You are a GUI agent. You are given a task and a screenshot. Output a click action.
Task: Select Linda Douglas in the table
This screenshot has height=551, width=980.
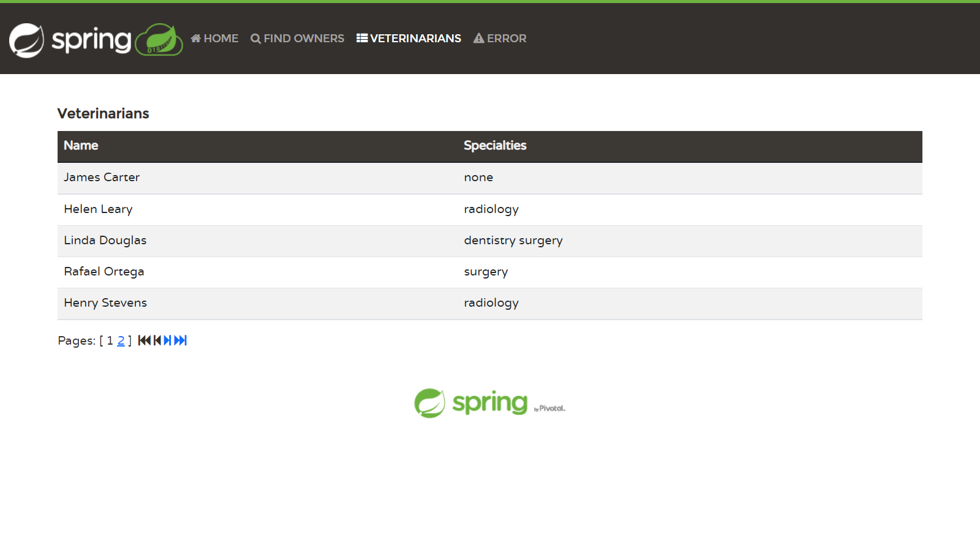(105, 241)
